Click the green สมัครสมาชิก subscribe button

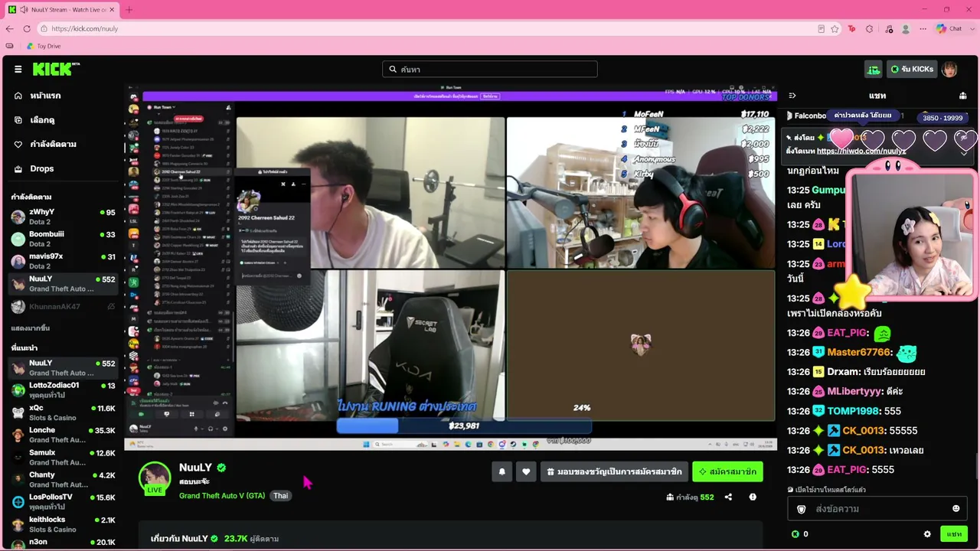click(x=727, y=472)
